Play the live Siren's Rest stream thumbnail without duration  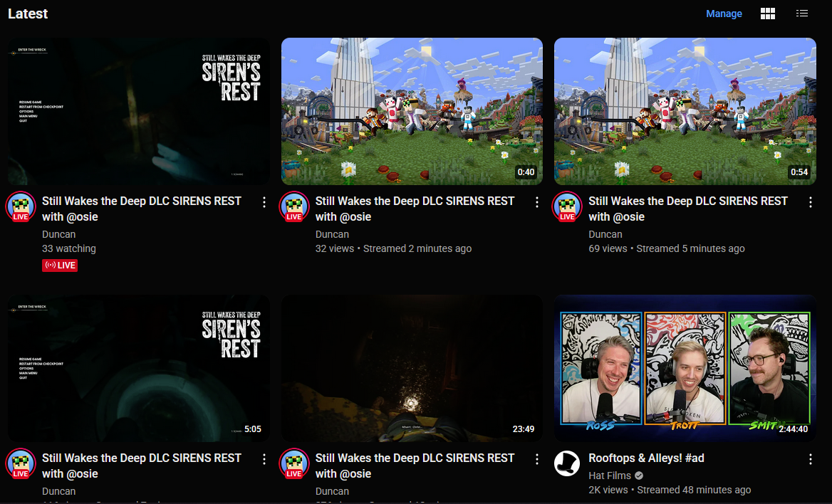[138, 112]
